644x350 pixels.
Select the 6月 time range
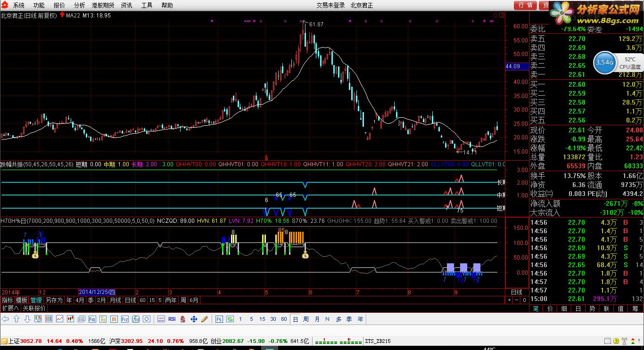194,300
